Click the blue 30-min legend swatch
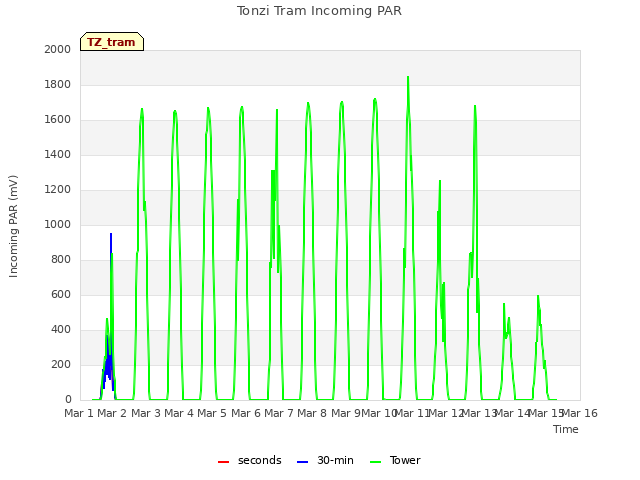Image resolution: width=640 pixels, height=480 pixels. (302, 462)
